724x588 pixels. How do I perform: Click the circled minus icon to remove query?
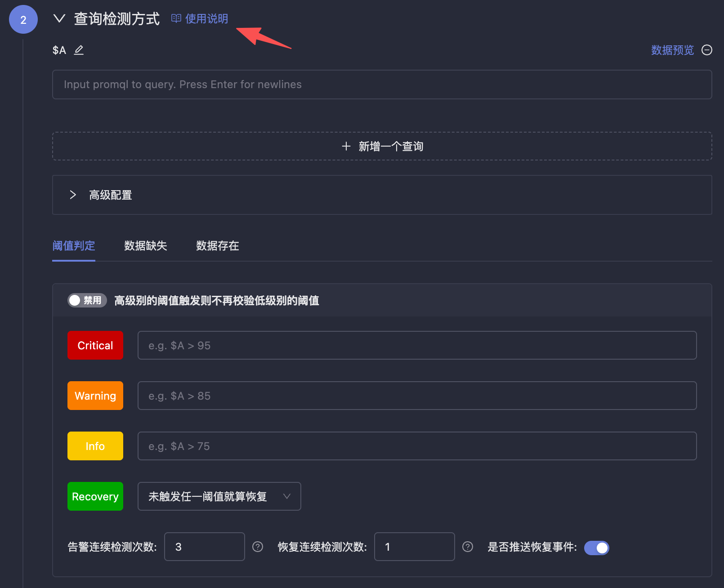click(x=706, y=50)
